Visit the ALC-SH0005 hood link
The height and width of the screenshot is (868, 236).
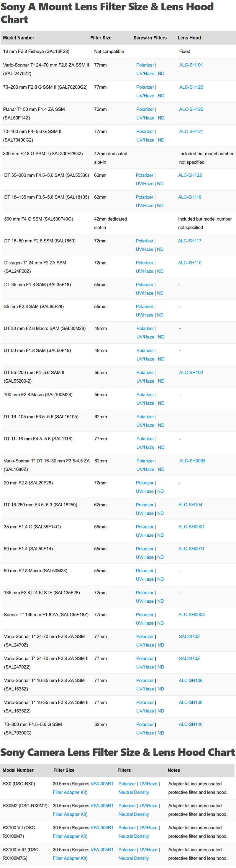(x=192, y=461)
